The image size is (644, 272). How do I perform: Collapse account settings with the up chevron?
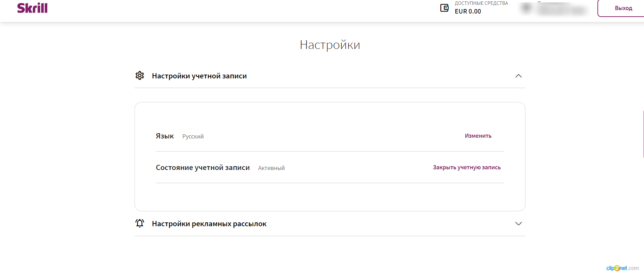point(519,76)
